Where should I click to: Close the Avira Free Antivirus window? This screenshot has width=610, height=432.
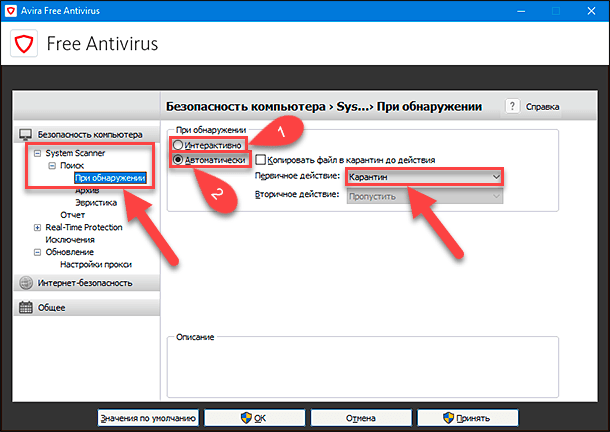point(591,11)
